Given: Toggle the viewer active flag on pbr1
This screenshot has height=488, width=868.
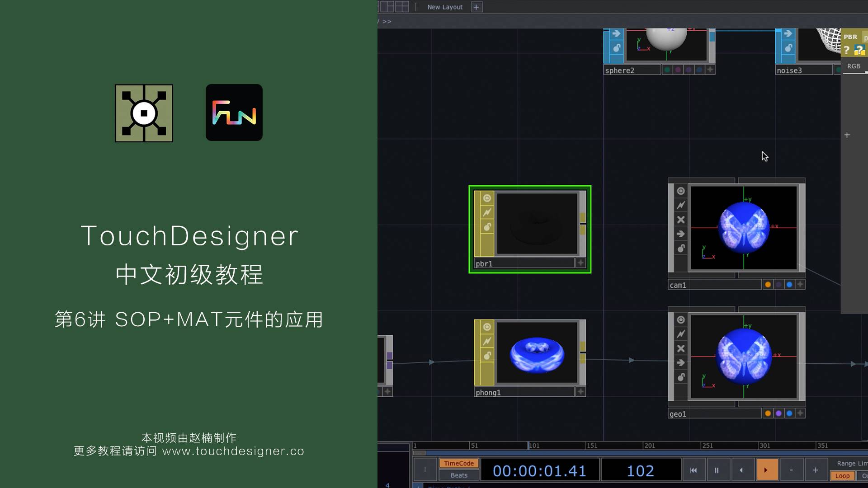Looking at the screenshot, I should click(x=487, y=198).
